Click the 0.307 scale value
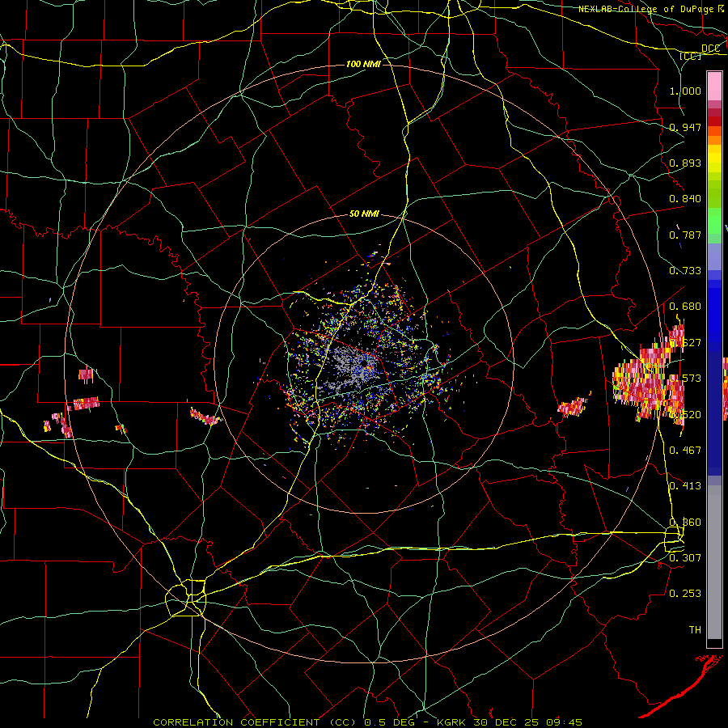The image size is (728, 728). point(685,557)
